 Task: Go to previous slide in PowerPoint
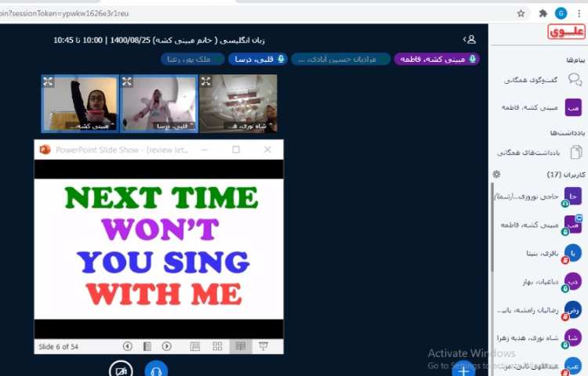pyautogui.click(x=128, y=346)
